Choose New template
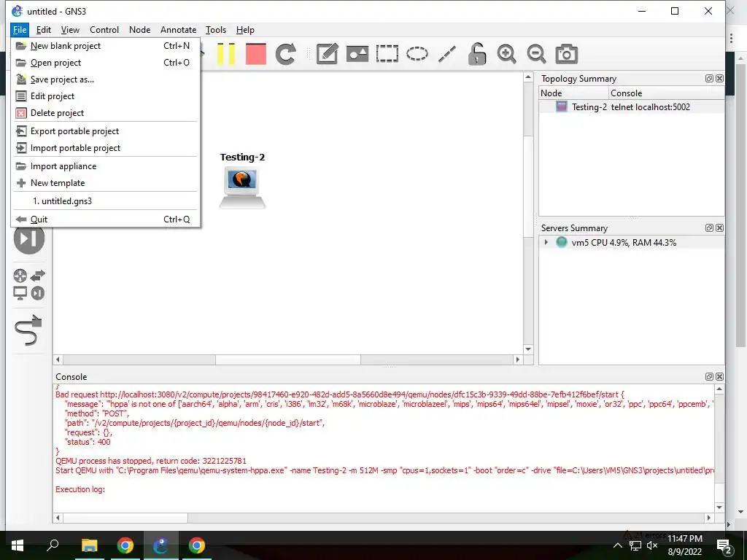The width and height of the screenshot is (747, 560). tap(105, 182)
